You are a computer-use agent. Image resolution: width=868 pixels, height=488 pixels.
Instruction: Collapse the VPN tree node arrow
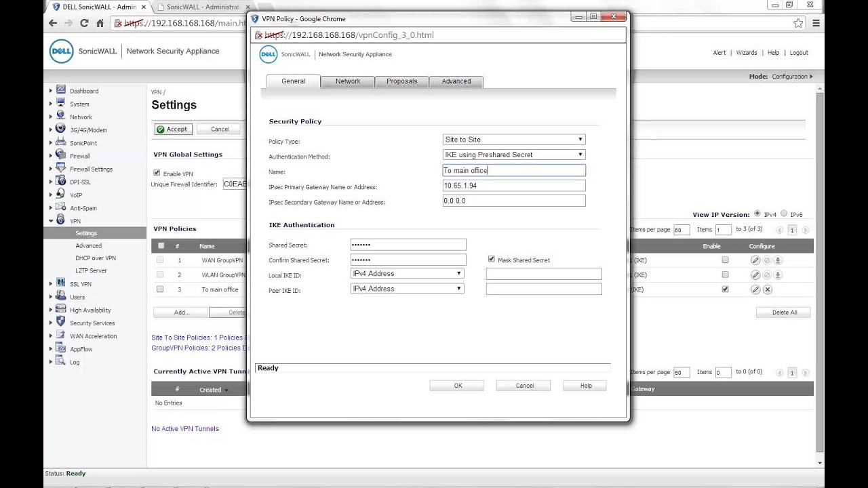tap(51, 221)
